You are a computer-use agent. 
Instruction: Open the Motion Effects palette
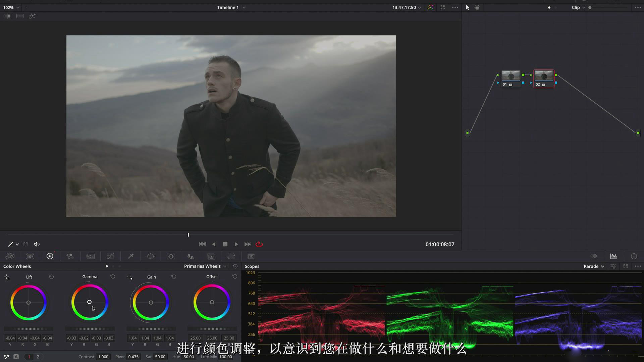coord(91,256)
